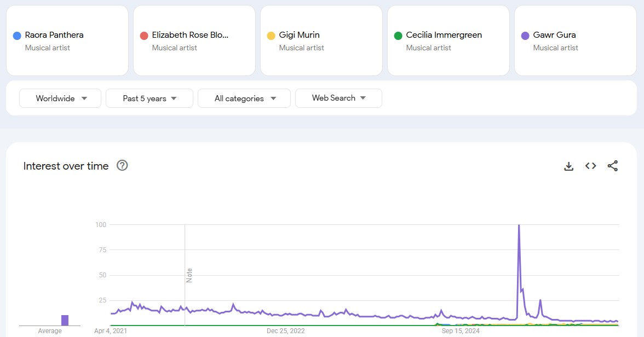Click the Apr 4, 2021 axis label
The height and width of the screenshot is (337, 644).
pos(111,331)
